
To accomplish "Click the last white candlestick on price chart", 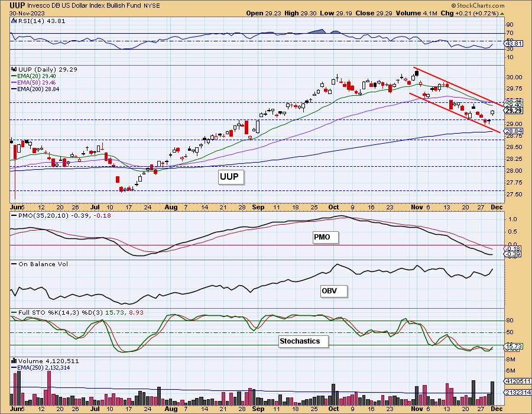I will (x=492, y=112).
